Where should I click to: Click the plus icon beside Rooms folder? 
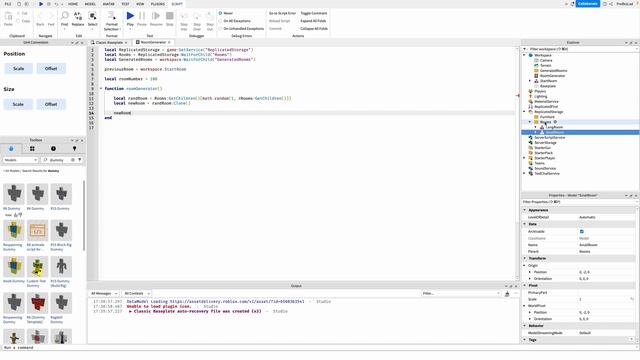pyautogui.click(x=555, y=122)
